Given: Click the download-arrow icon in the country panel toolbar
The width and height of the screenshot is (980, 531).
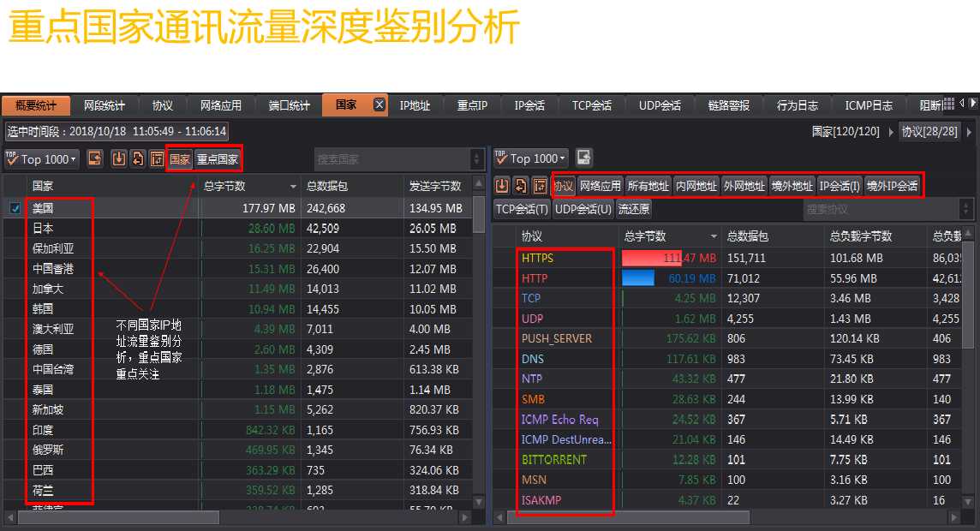Looking at the screenshot, I should [x=118, y=158].
